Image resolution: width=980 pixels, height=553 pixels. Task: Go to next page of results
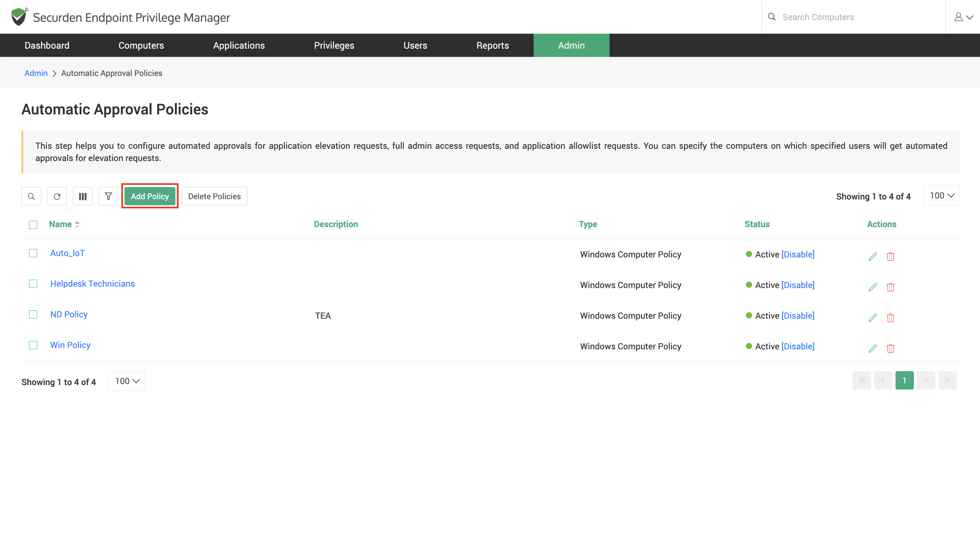[x=926, y=380]
